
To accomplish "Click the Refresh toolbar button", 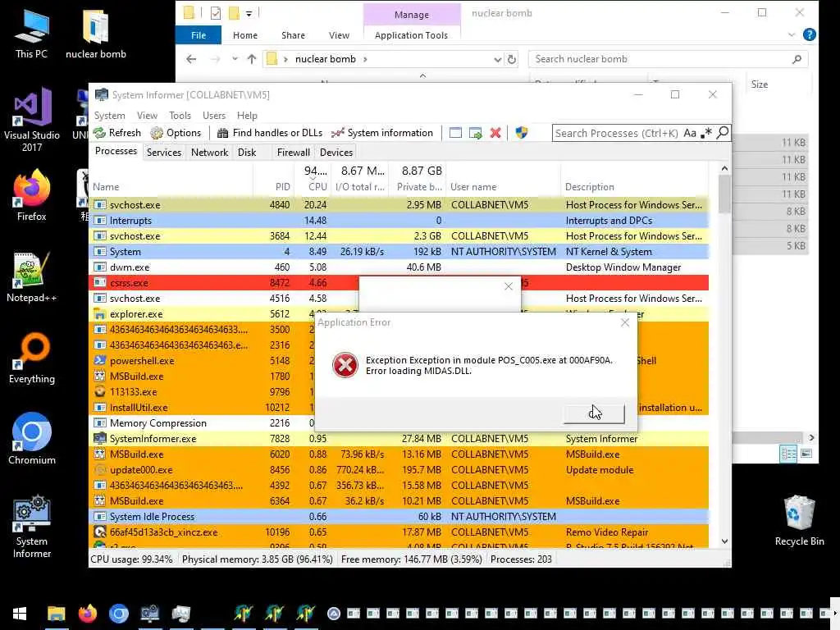I will point(117,133).
